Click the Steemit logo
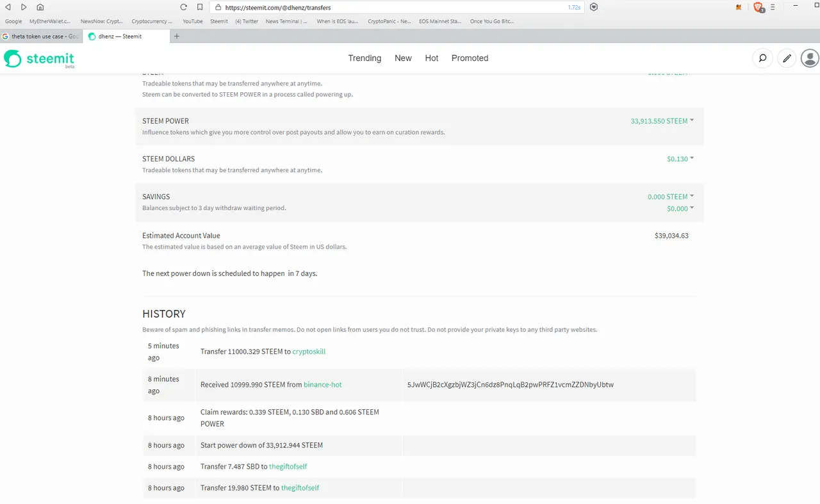The image size is (820, 504). coord(39,59)
